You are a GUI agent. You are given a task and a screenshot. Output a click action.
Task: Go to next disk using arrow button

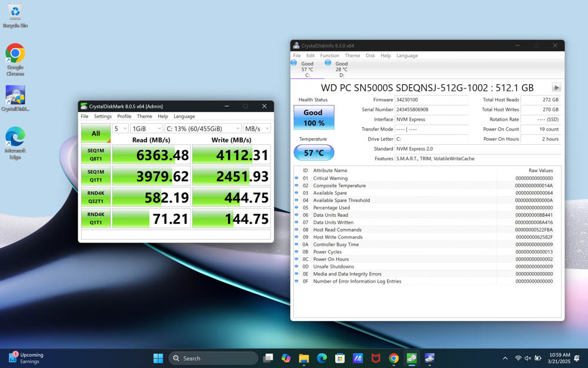tap(556, 88)
